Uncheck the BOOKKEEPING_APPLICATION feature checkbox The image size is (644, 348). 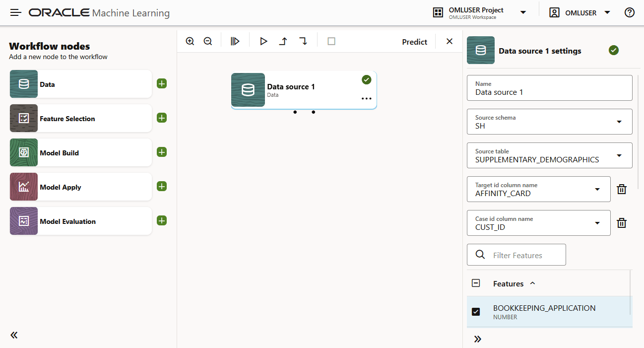click(x=476, y=312)
